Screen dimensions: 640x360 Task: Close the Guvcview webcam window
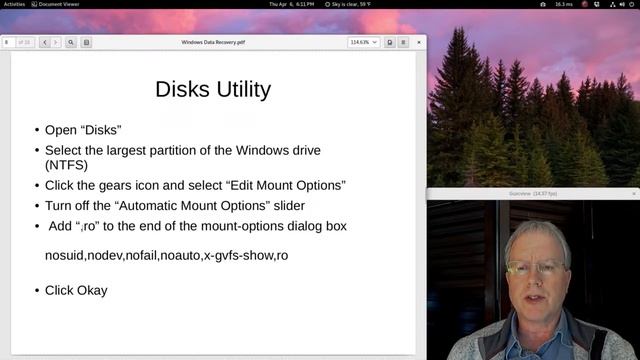634,193
